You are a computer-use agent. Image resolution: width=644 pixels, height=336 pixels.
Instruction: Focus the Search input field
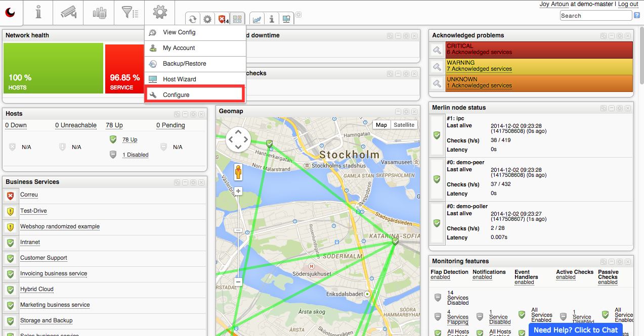tap(596, 16)
